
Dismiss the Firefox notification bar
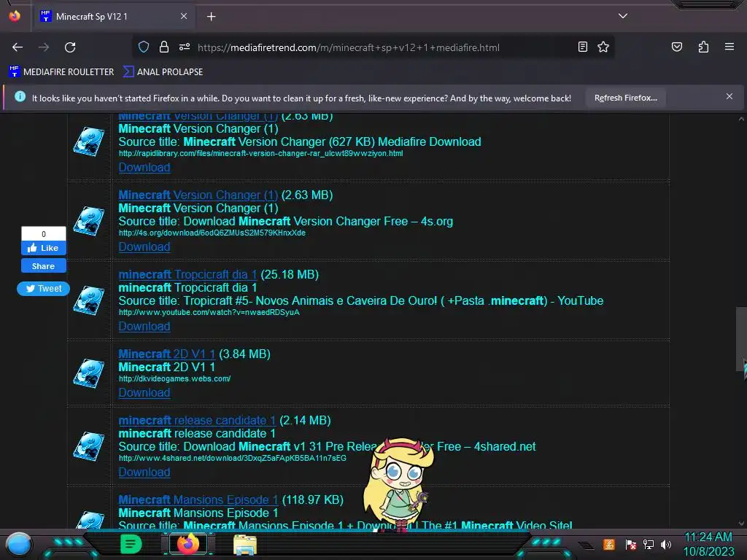click(x=729, y=96)
